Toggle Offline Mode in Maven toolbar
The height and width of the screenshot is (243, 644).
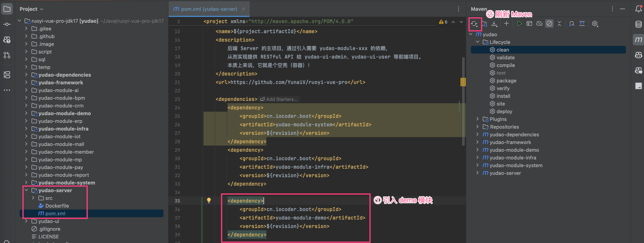click(539, 24)
